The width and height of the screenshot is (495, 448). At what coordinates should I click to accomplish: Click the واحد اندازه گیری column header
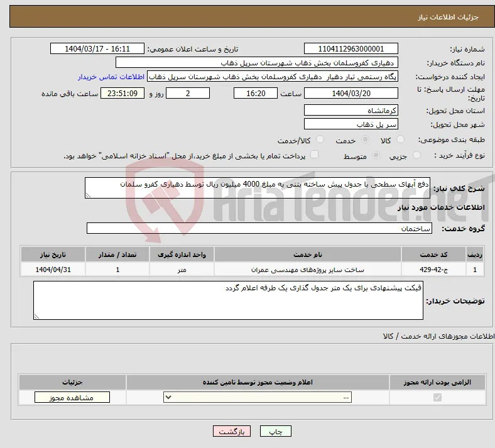[x=182, y=254]
